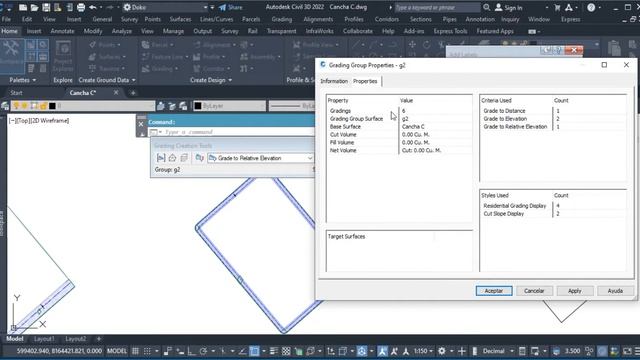Viewport: 640px width, 360px height.
Task: Click the Share paper-plane icon
Action: click(x=222, y=7)
